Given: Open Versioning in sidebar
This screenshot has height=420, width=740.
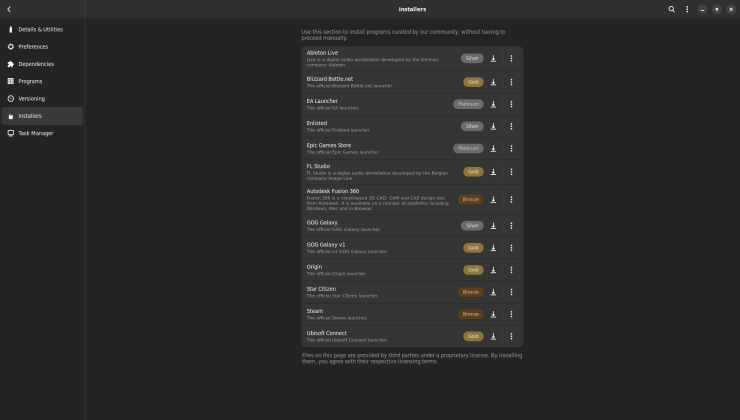Looking at the screenshot, I should tap(42, 99).
